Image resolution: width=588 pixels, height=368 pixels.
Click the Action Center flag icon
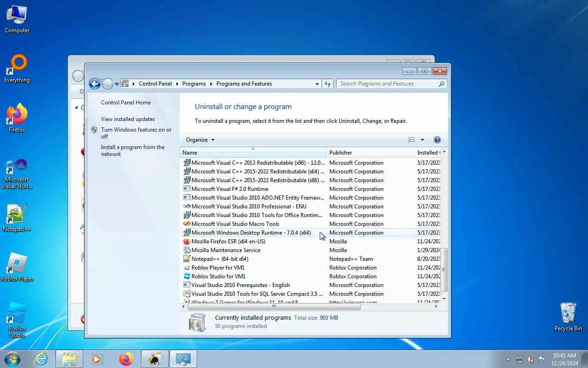click(x=541, y=359)
